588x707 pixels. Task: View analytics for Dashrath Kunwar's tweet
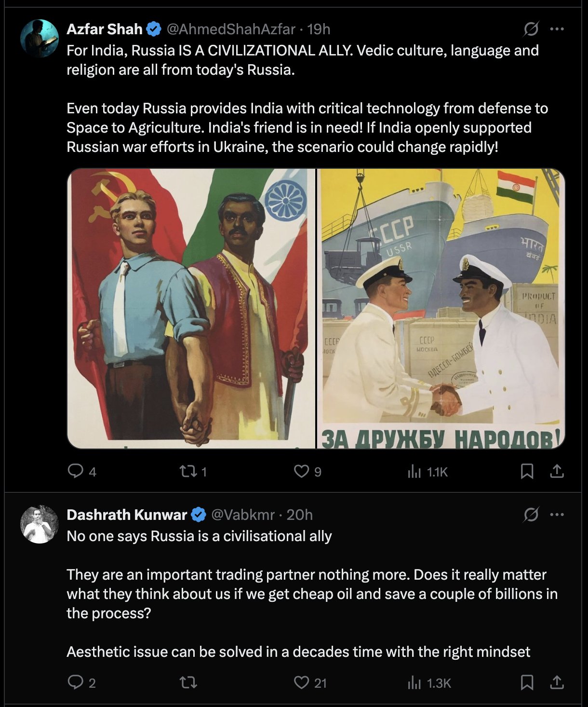point(414,682)
